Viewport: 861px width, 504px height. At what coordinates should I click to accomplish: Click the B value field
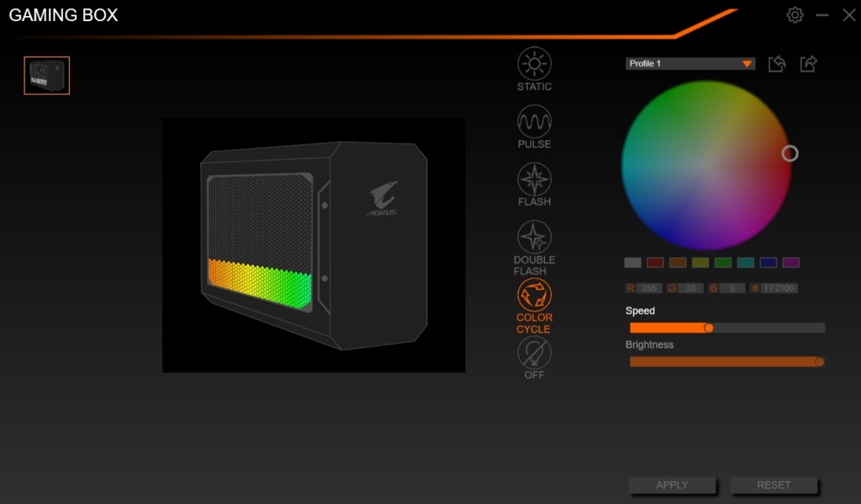[732, 288]
